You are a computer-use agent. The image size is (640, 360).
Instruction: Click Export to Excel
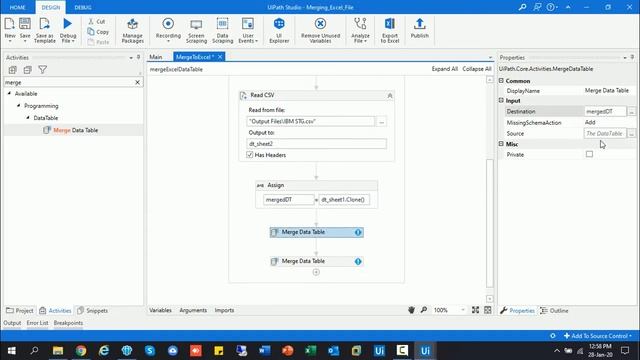point(390,30)
